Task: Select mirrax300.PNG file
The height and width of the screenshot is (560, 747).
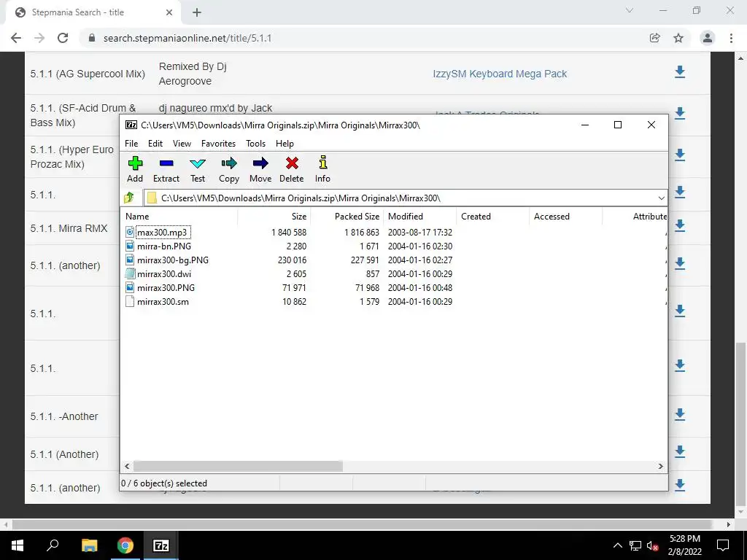Action: pyautogui.click(x=166, y=287)
